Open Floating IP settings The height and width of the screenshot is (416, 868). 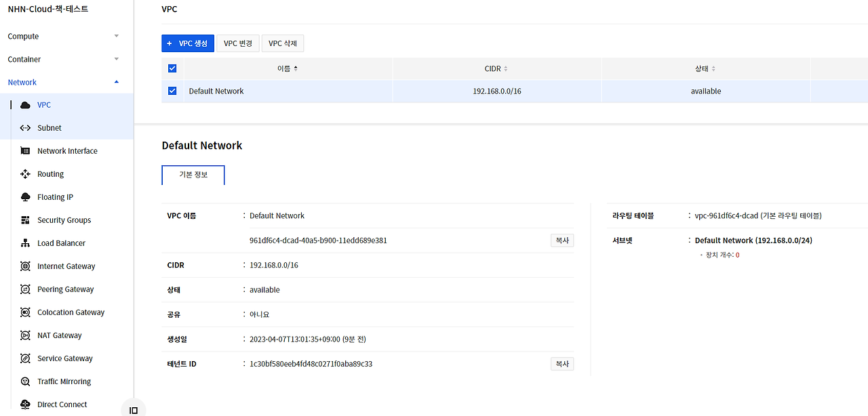click(x=55, y=197)
